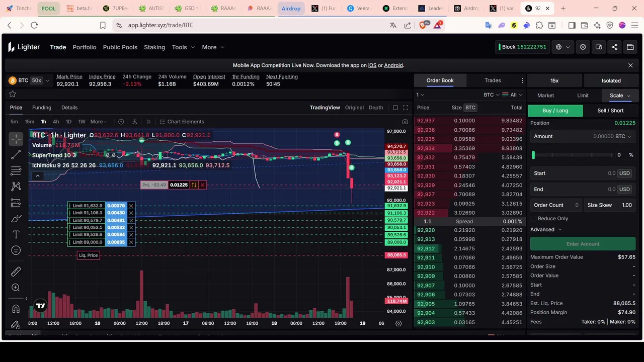
Task: Switch to the Funding chart tab
Action: click(42, 108)
